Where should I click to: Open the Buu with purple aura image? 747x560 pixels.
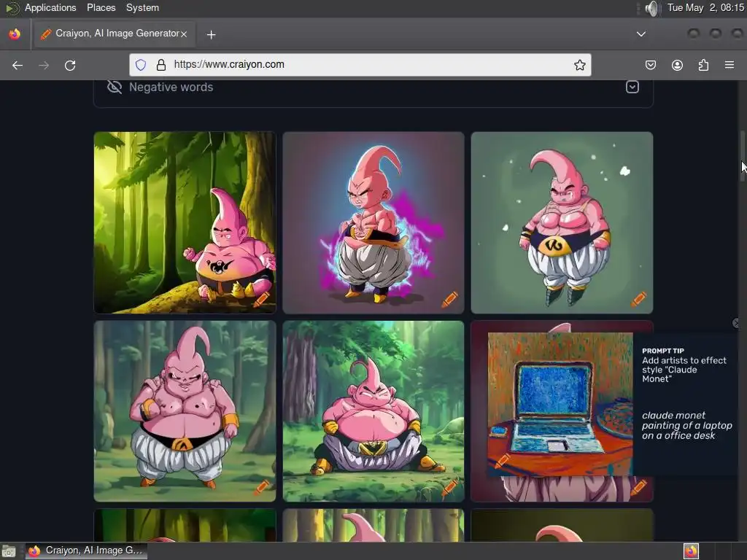(x=373, y=222)
